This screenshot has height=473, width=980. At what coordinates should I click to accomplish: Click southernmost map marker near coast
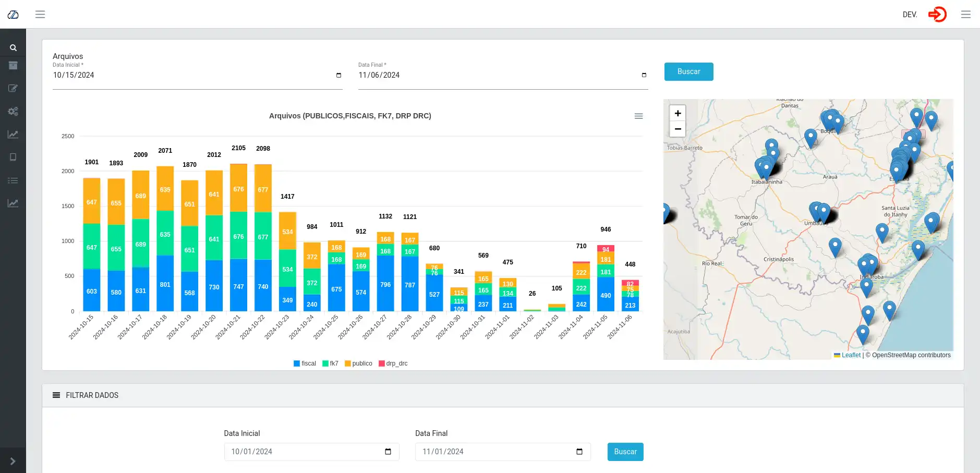tap(863, 335)
